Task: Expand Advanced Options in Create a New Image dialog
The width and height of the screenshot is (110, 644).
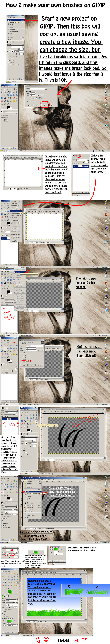Action: (31, 101)
